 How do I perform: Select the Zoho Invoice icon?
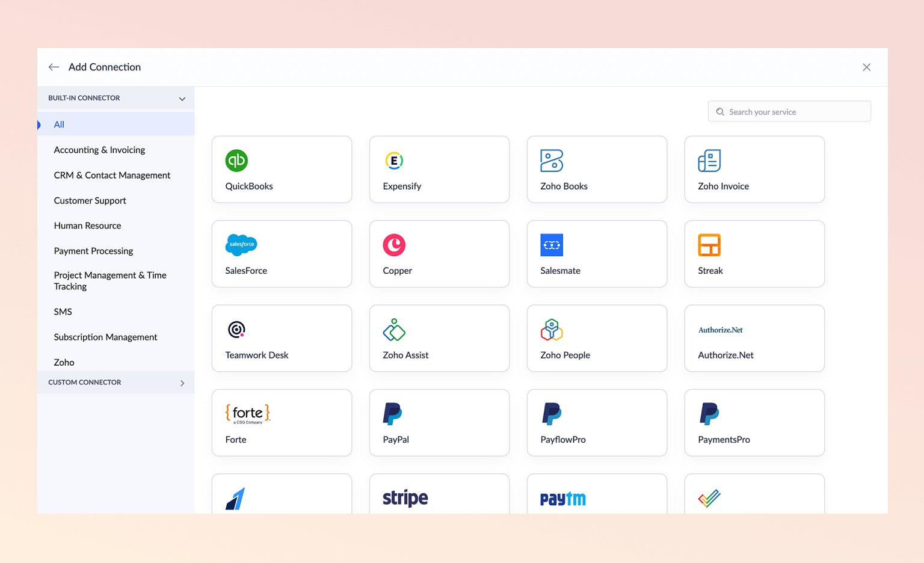click(x=709, y=161)
